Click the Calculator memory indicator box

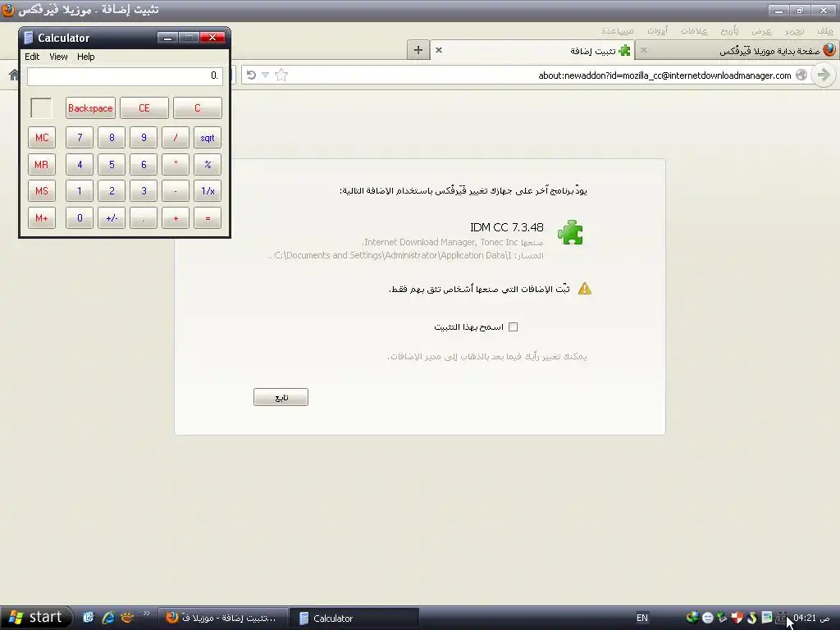coord(41,108)
